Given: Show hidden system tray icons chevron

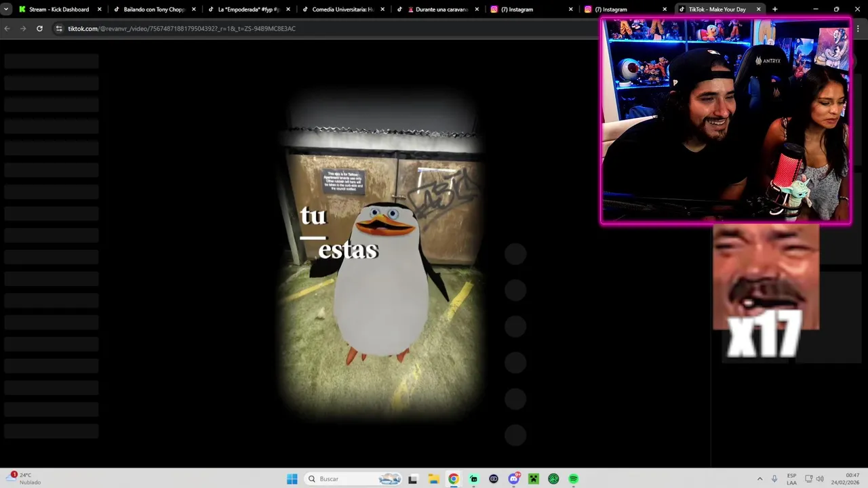Looking at the screenshot, I should click(x=759, y=479).
